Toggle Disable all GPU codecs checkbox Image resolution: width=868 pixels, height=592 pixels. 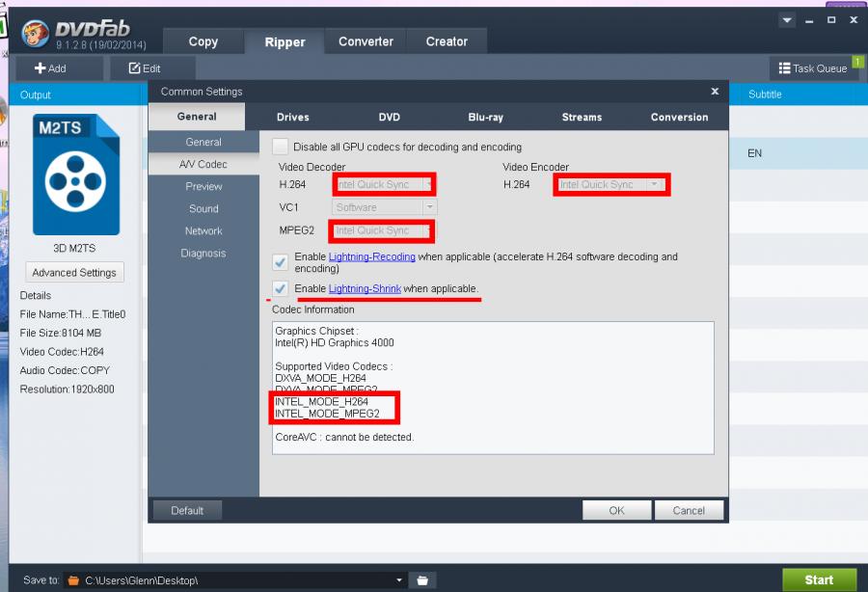point(280,147)
